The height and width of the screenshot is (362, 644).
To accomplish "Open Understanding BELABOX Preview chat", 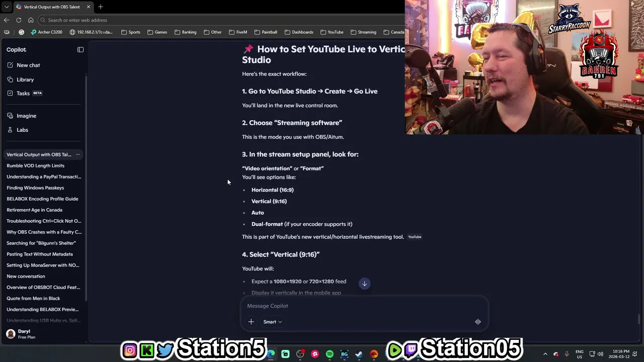I will point(42,310).
